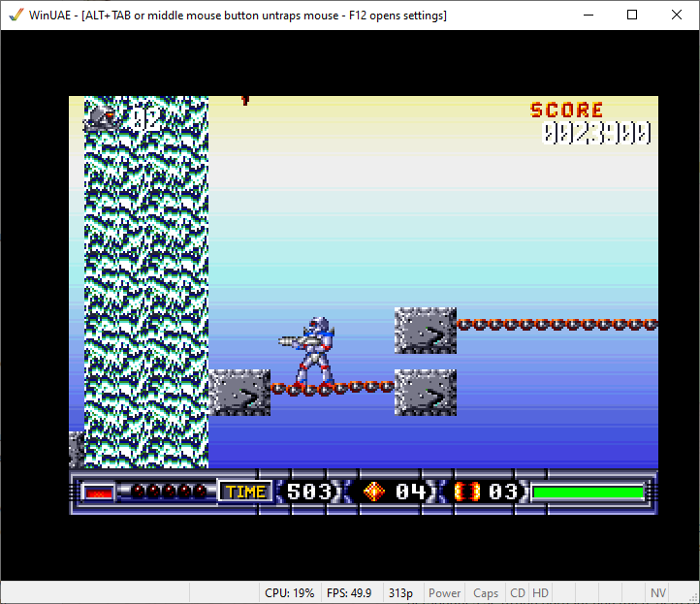Click the FPS: 49.9 status indicator
Image resolution: width=700 pixels, height=604 pixels.
coord(349,592)
